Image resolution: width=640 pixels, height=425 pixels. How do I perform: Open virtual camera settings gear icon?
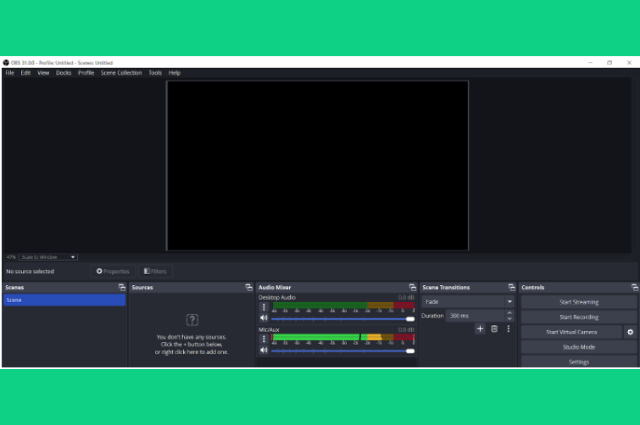pos(630,332)
